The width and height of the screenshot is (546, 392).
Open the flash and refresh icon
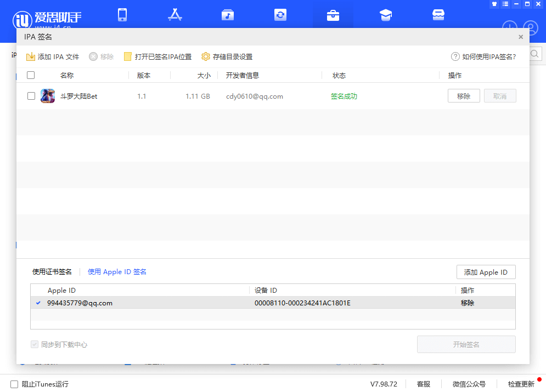[x=280, y=15]
